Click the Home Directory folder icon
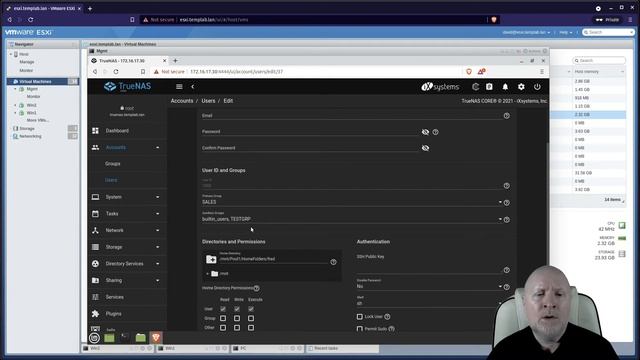The height and width of the screenshot is (360, 640). point(211,259)
